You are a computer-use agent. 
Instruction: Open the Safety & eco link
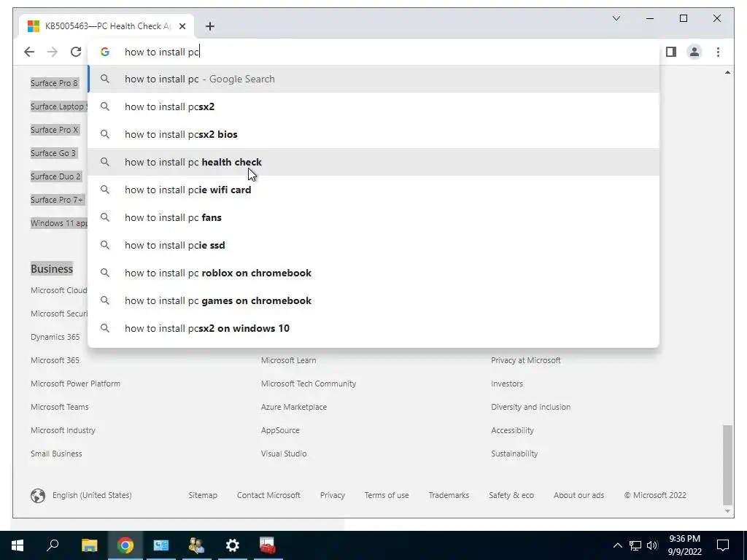point(511,495)
